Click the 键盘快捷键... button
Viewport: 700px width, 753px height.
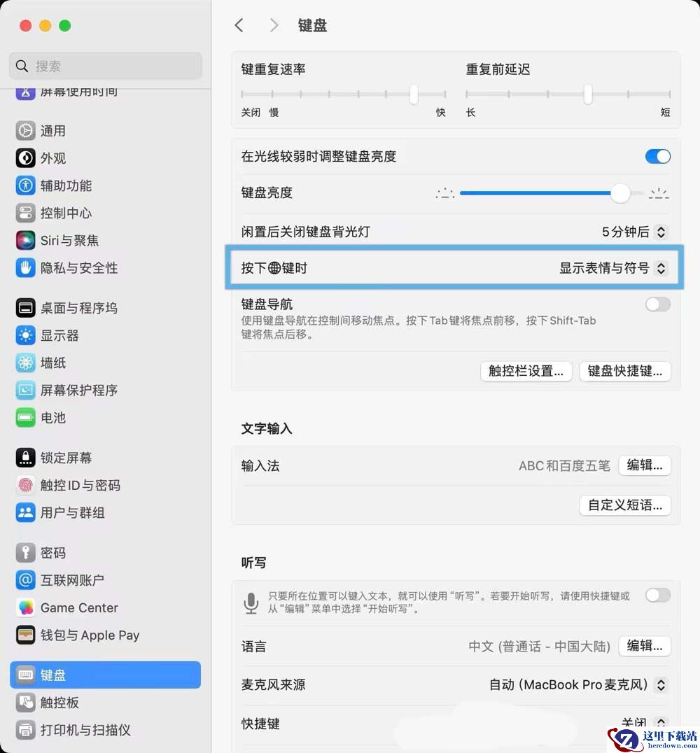(624, 371)
